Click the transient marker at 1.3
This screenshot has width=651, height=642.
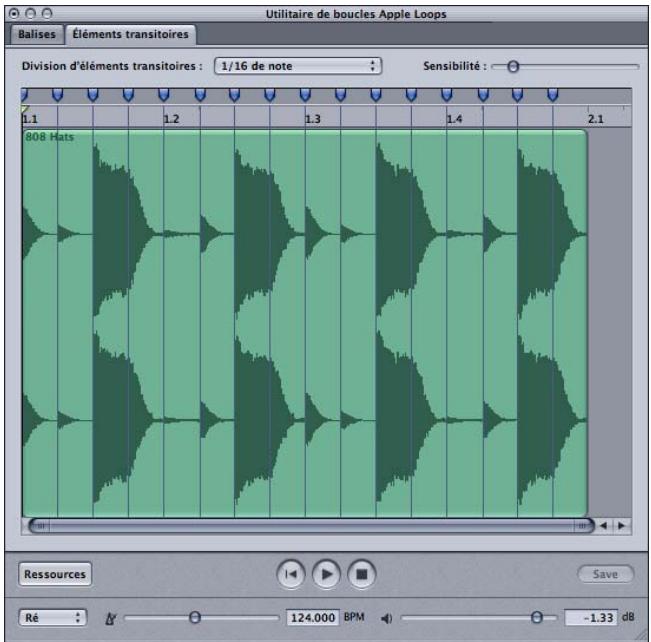[305, 95]
